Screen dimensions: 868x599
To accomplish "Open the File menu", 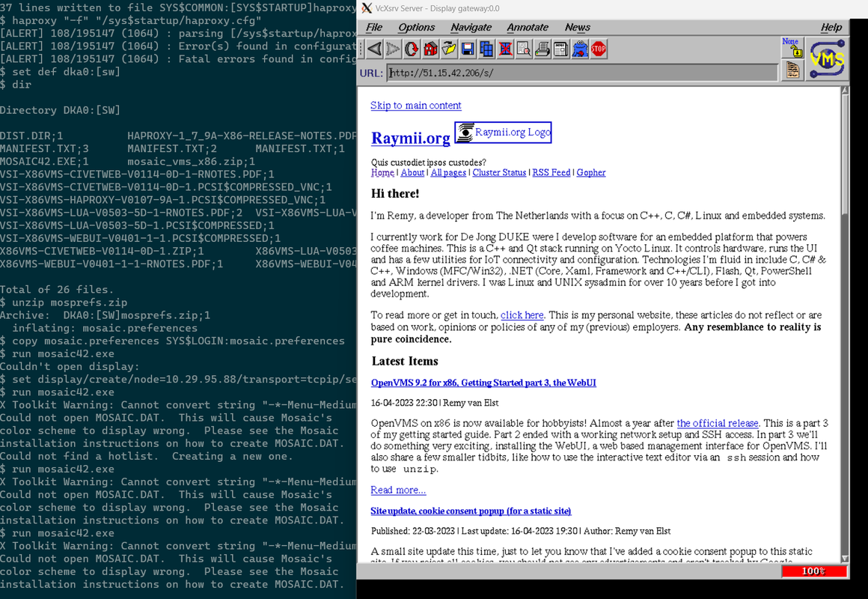I will coord(374,27).
